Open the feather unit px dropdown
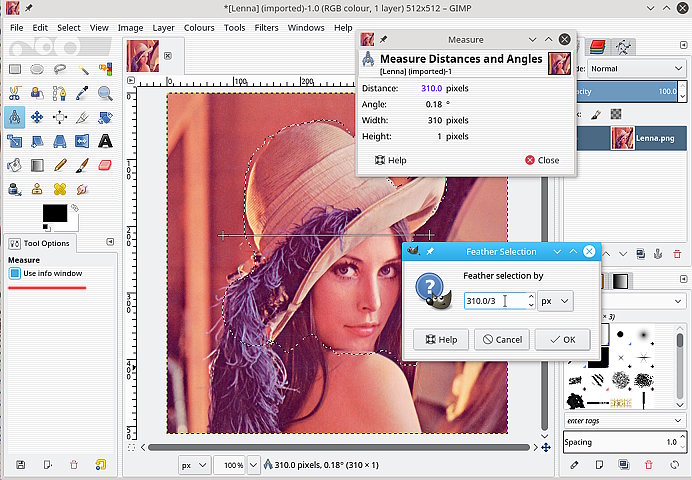Screen dimensions: 692x480 tap(555, 300)
